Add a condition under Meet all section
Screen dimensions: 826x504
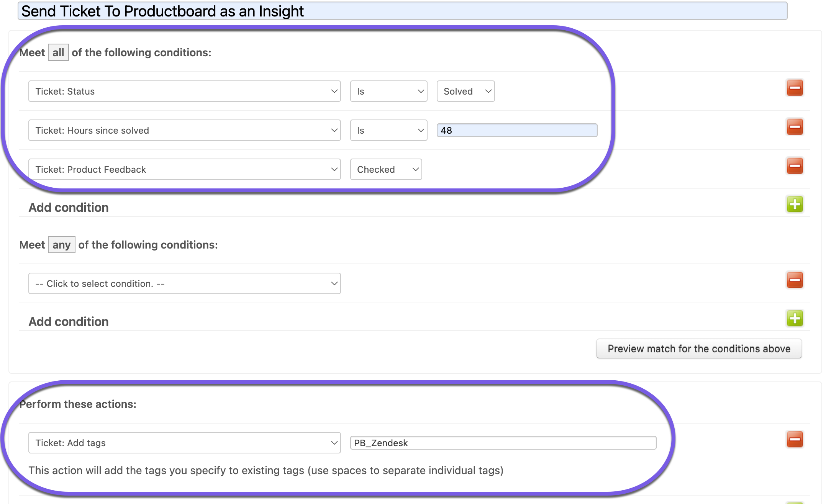click(x=795, y=204)
